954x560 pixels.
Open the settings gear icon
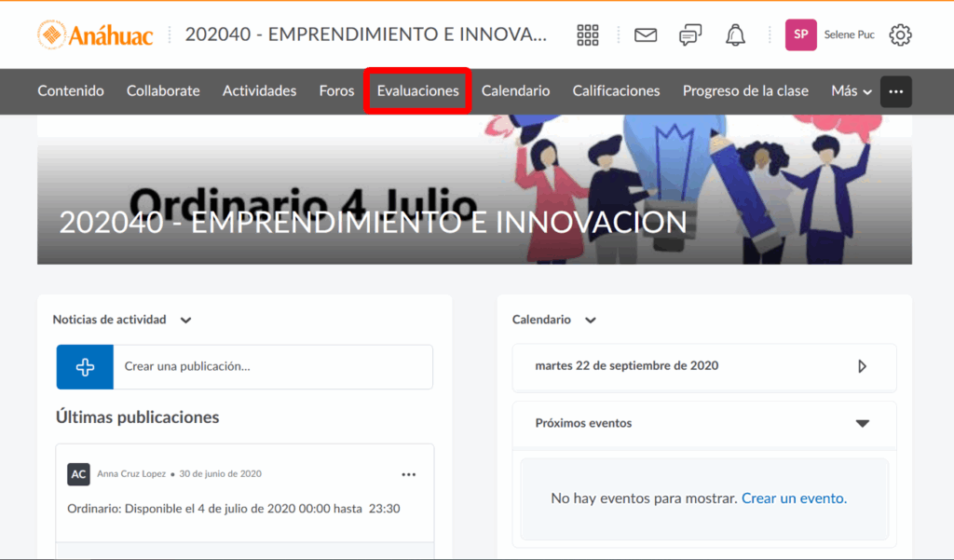pos(900,35)
